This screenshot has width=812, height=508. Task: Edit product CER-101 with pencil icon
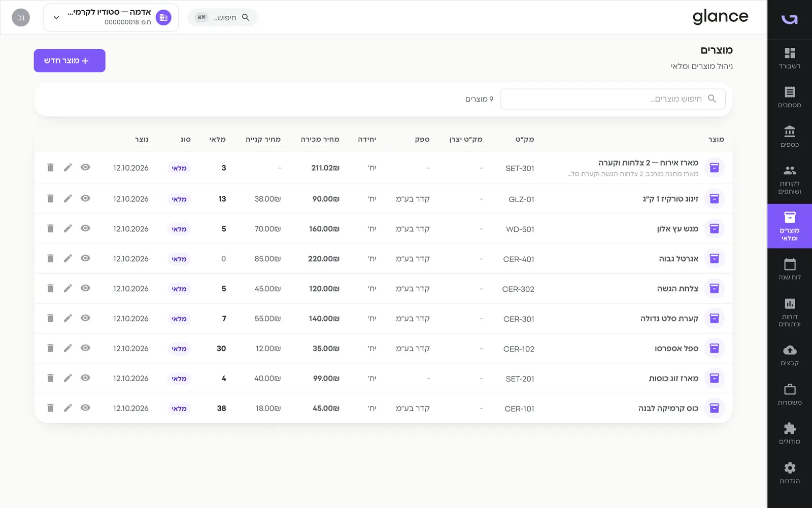[67, 408]
